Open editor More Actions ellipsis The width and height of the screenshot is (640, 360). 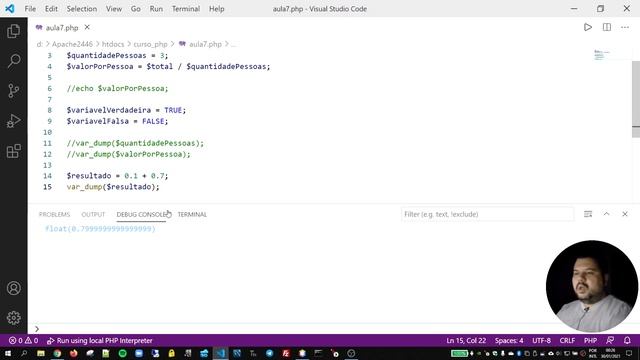point(625,27)
